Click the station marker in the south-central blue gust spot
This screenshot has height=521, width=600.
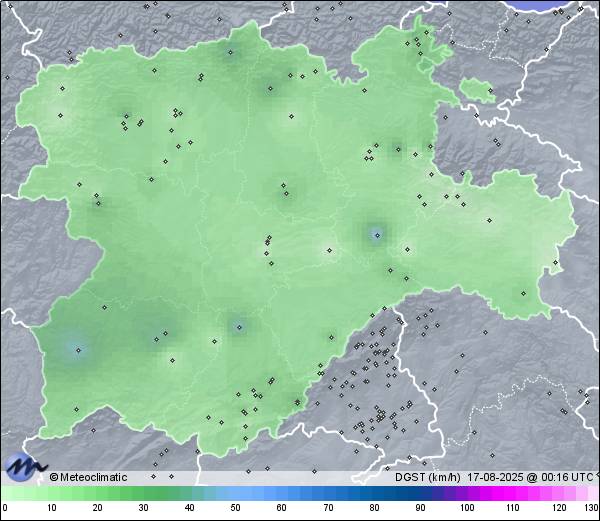coord(240,327)
